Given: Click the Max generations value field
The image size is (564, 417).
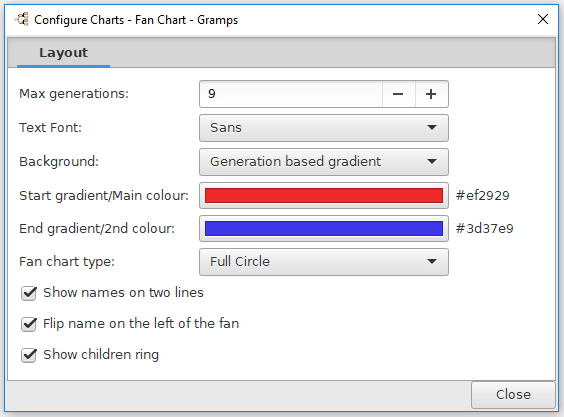Looking at the screenshot, I should pos(291,94).
